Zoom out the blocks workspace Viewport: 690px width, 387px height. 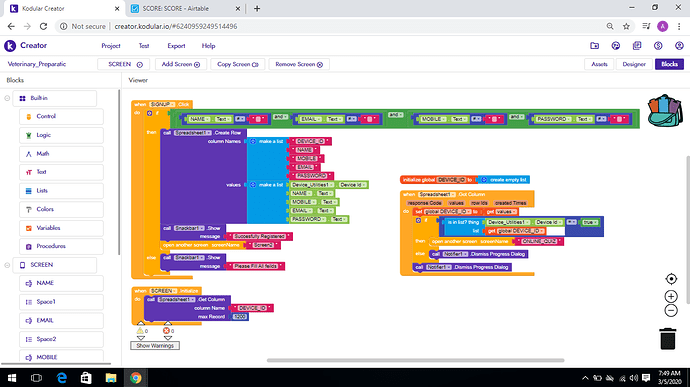point(671,310)
